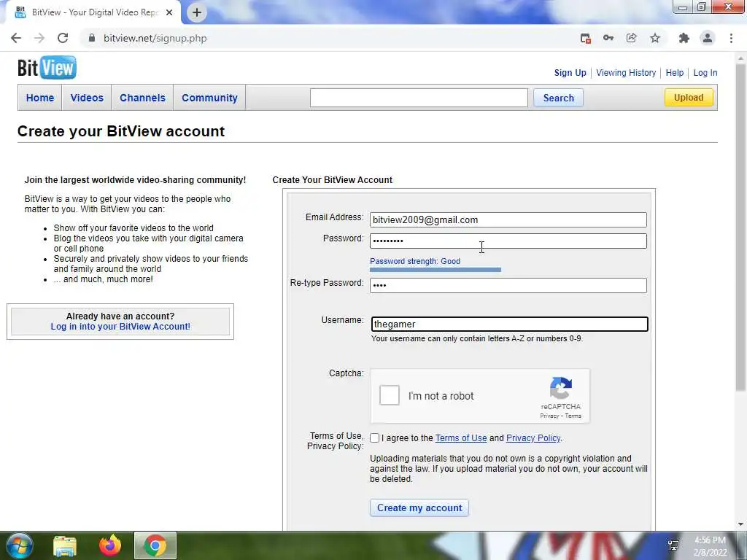The width and height of the screenshot is (747, 560).
Task: Tick the Terms of Use agreement checkbox
Action: click(374, 438)
